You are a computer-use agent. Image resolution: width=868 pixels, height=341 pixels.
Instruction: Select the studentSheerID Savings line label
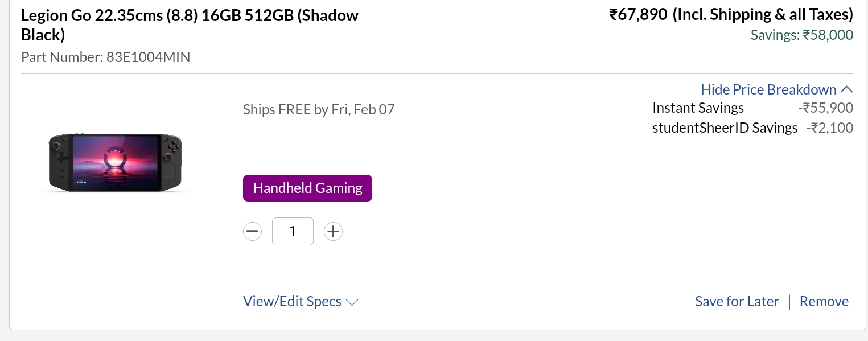point(725,128)
